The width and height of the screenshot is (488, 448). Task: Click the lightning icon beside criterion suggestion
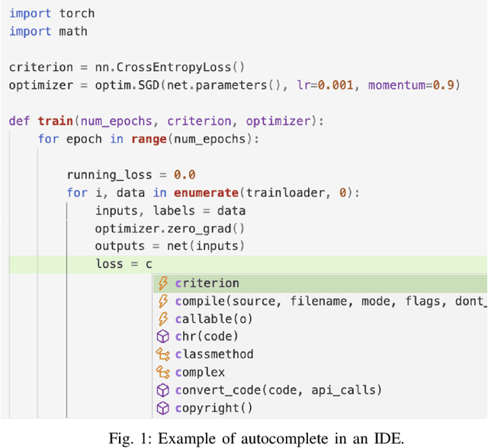(162, 283)
